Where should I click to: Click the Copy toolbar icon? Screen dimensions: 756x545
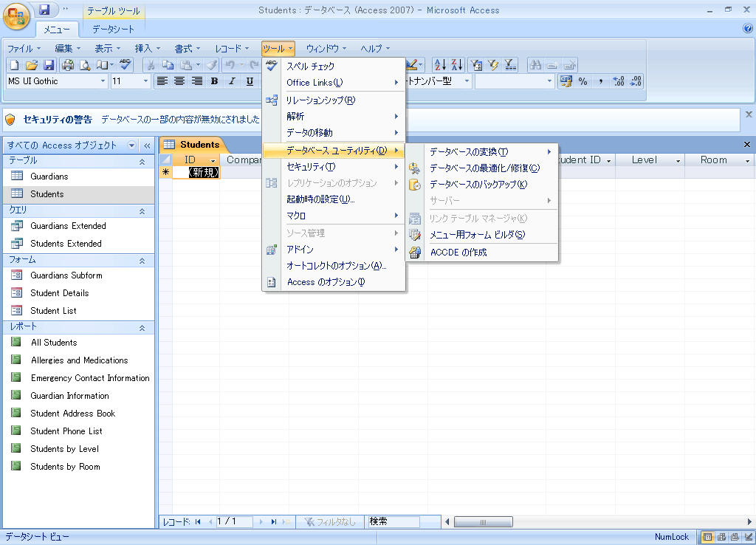[x=168, y=65]
